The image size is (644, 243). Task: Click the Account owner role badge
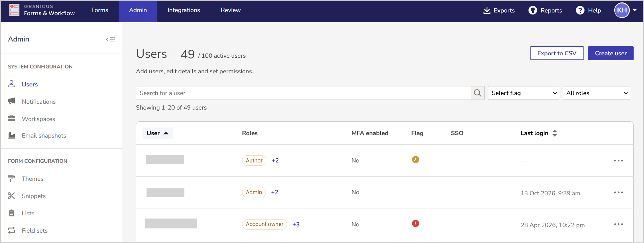click(265, 224)
